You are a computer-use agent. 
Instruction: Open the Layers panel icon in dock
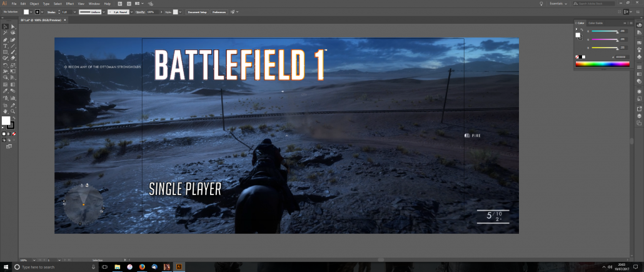(638, 116)
